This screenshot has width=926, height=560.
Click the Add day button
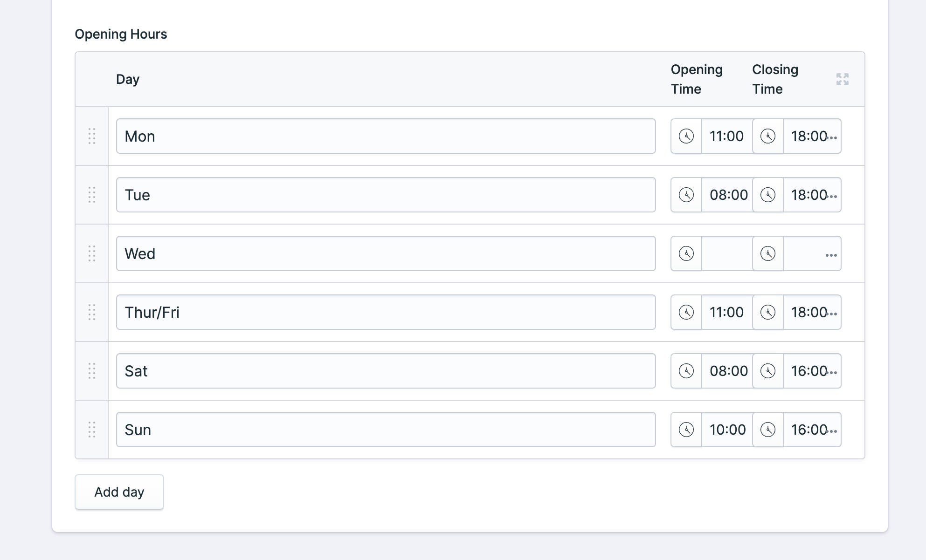[119, 492]
